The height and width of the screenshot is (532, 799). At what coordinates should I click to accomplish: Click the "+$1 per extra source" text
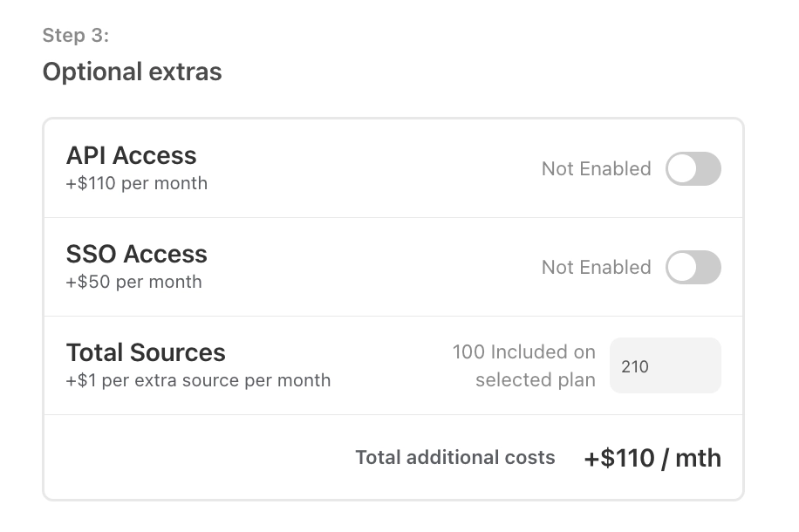pyautogui.click(x=198, y=380)
